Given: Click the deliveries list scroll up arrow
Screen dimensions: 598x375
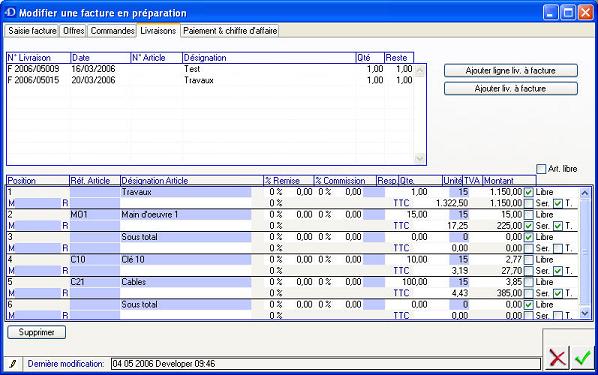Looking at the screenshot, I should tap(420, 70).
